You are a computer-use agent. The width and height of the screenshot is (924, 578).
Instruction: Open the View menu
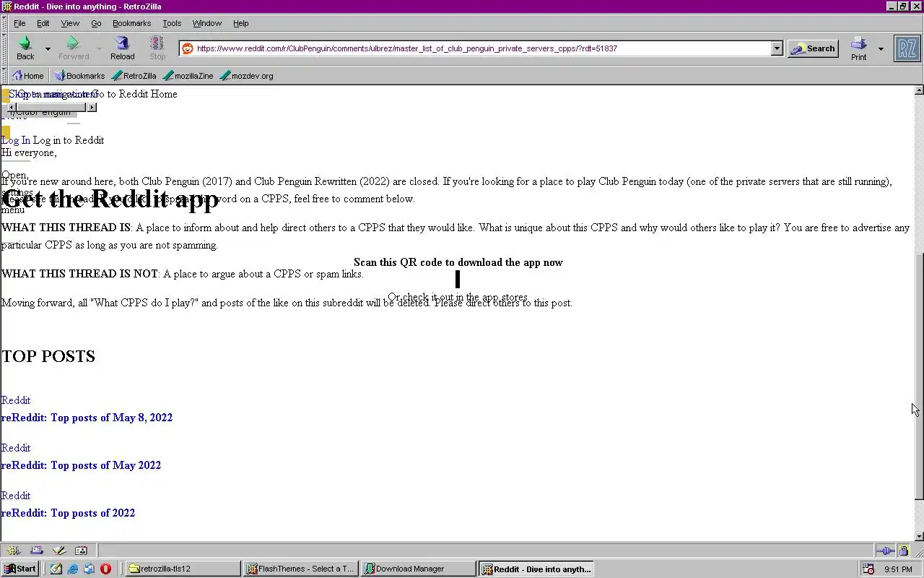[70, 23]
